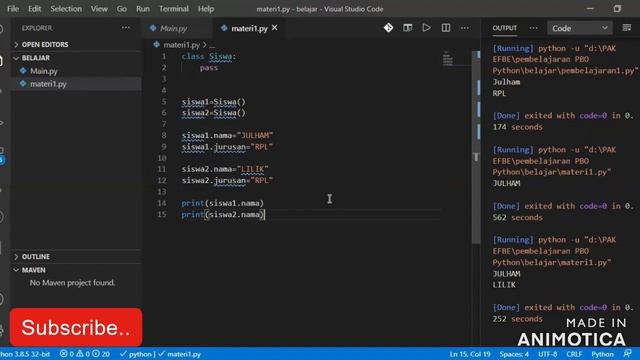Image resolution: width=640 pixels, height=360 pixels.
Task: Open feedback icon at status bar end
Action: click(x=627, y=353)
